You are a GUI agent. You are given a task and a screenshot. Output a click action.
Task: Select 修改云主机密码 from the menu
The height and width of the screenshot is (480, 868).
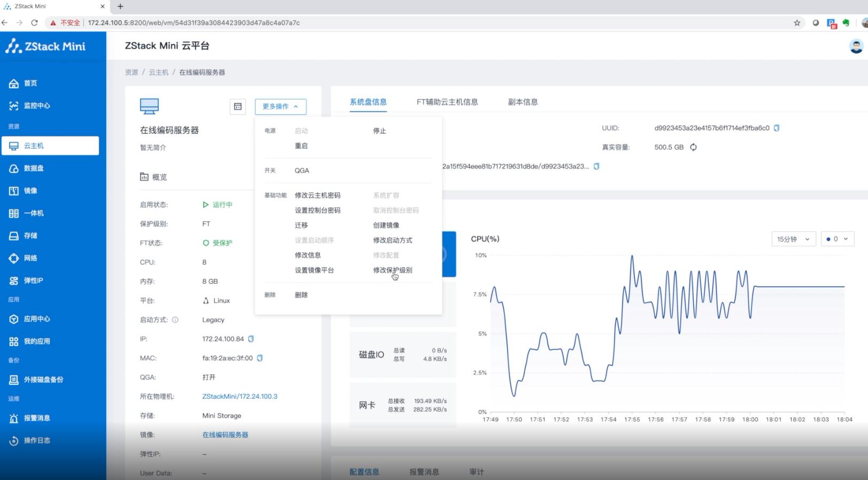click(317, 196)
